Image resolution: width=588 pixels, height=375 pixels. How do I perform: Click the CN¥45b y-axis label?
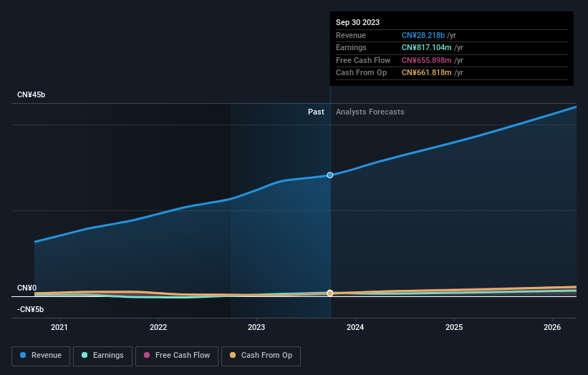(x=31, y=94)
